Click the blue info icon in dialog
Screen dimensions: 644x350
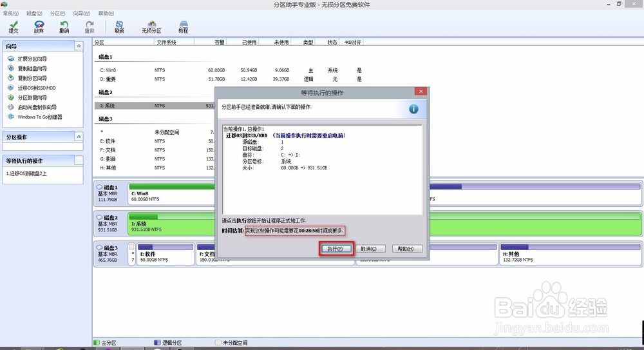413,108
